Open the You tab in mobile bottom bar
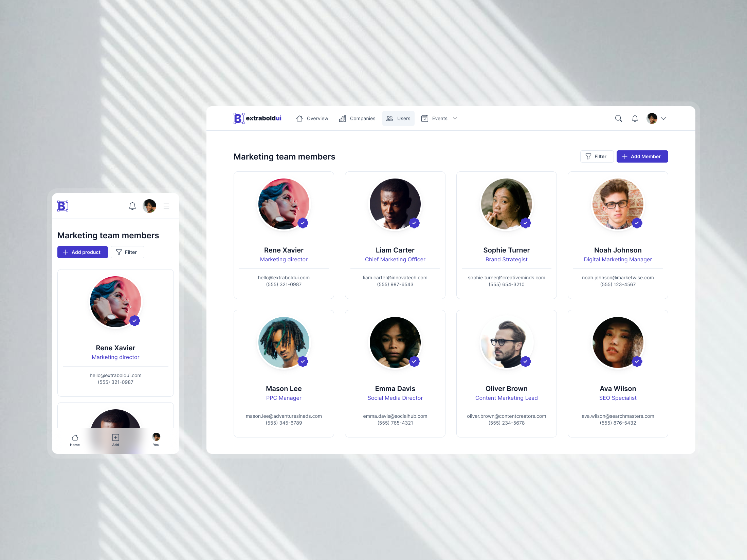This screenshot has height=560, width=747. click(x=156, y=440)
